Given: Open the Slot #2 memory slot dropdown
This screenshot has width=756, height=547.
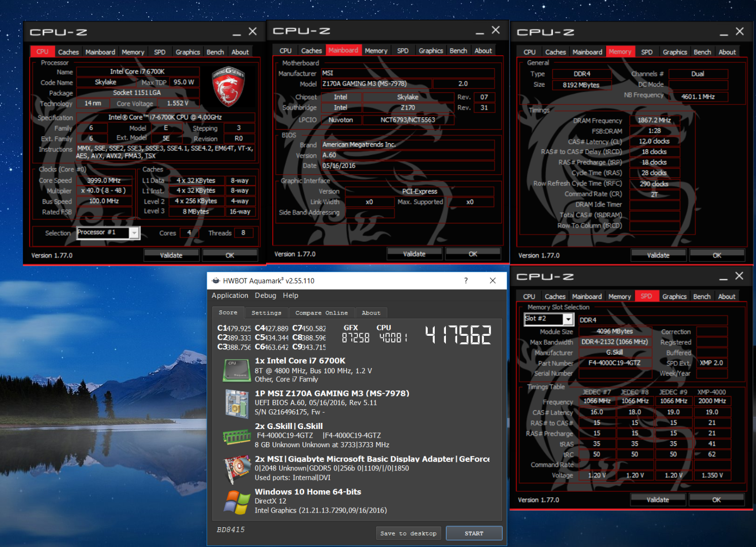Looking at the screenshot, I should point(568,319).
